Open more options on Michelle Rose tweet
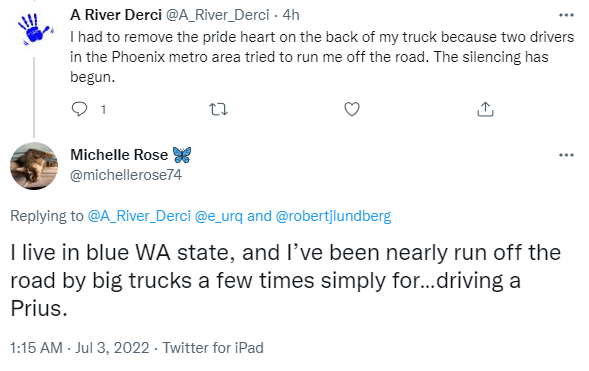589x371 pixels. coord(566,155)
